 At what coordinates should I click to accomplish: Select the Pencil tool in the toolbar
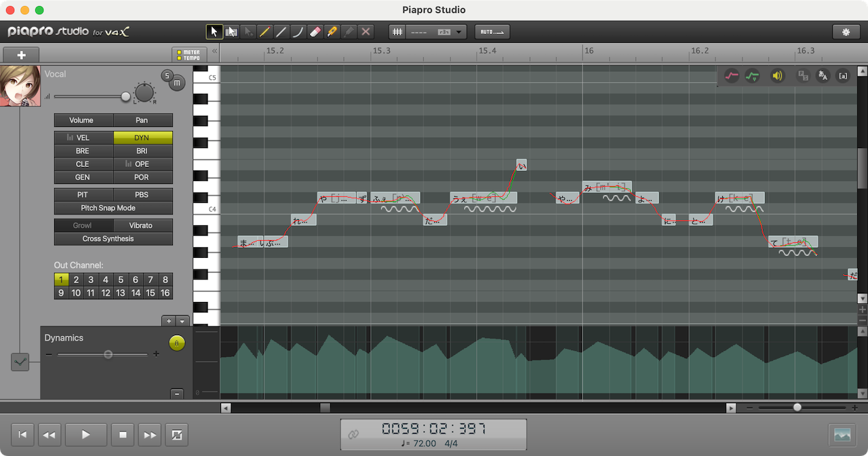coord(264,31)
